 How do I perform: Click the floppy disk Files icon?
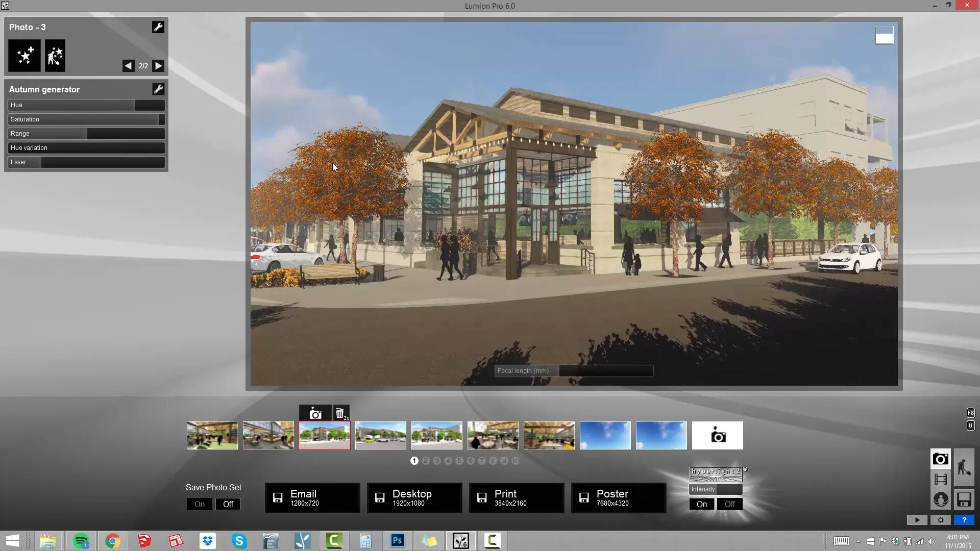point(964,499)
